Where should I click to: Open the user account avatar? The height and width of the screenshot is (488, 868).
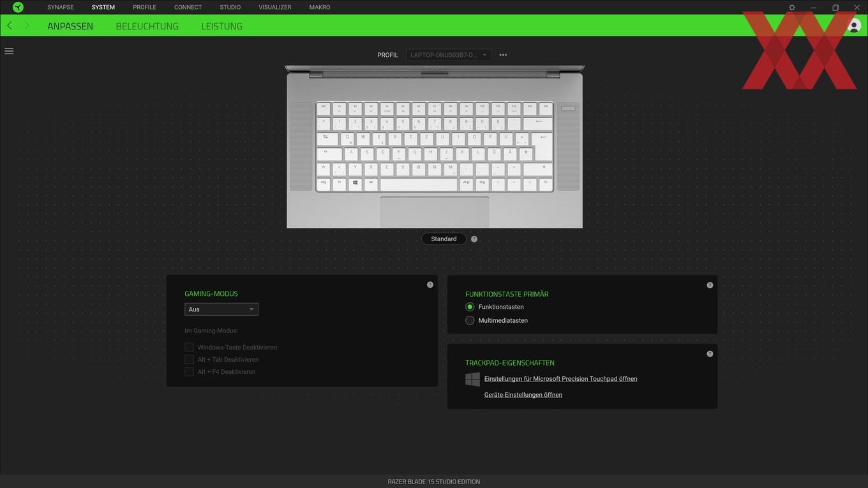[x=854, y=26]
